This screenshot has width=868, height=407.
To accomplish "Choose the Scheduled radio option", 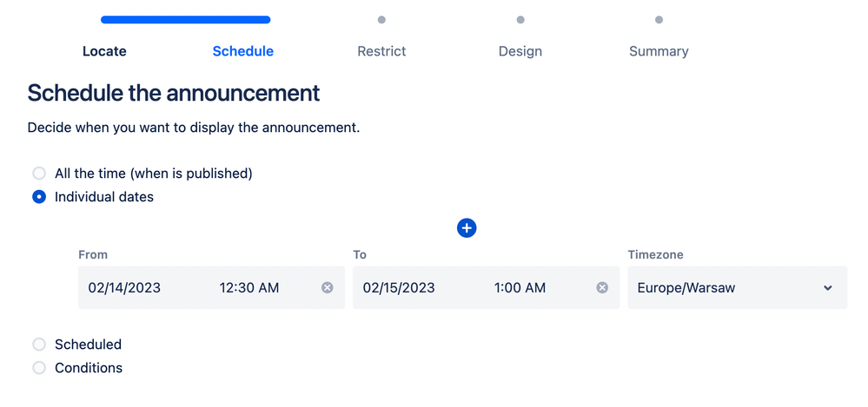I will point(39,345).
